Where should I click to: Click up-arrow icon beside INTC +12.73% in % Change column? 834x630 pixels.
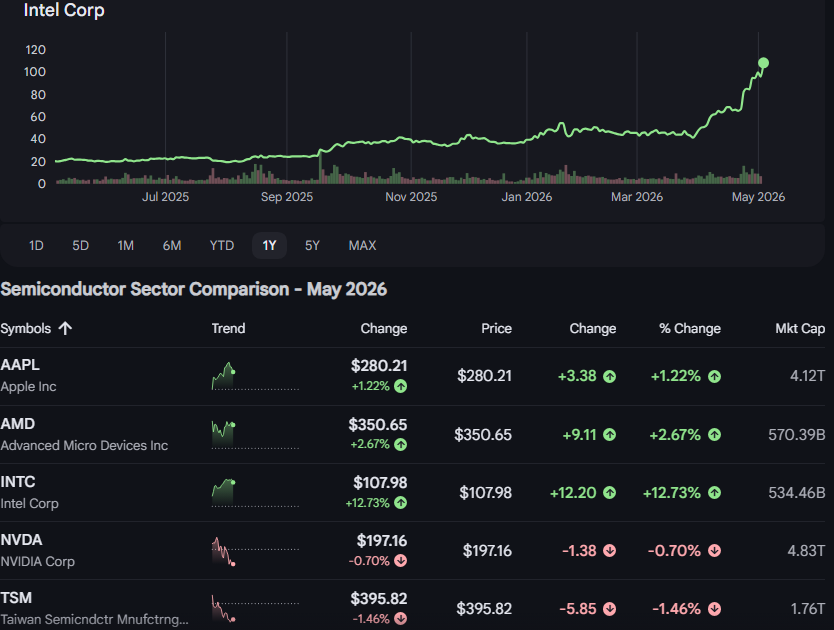pyautogui.click(x=714, y=493)
